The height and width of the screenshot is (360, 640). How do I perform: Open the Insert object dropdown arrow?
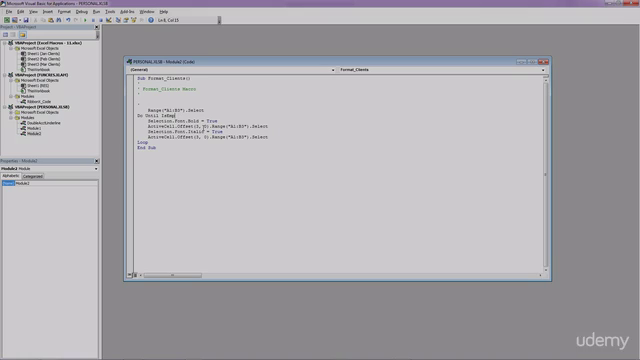(x=20, y=20)
